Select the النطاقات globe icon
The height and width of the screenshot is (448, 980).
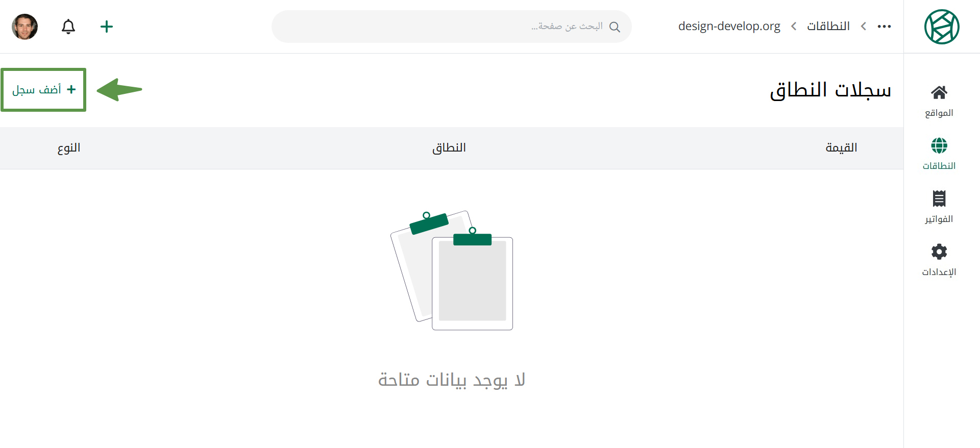click(x=939, y=145)
